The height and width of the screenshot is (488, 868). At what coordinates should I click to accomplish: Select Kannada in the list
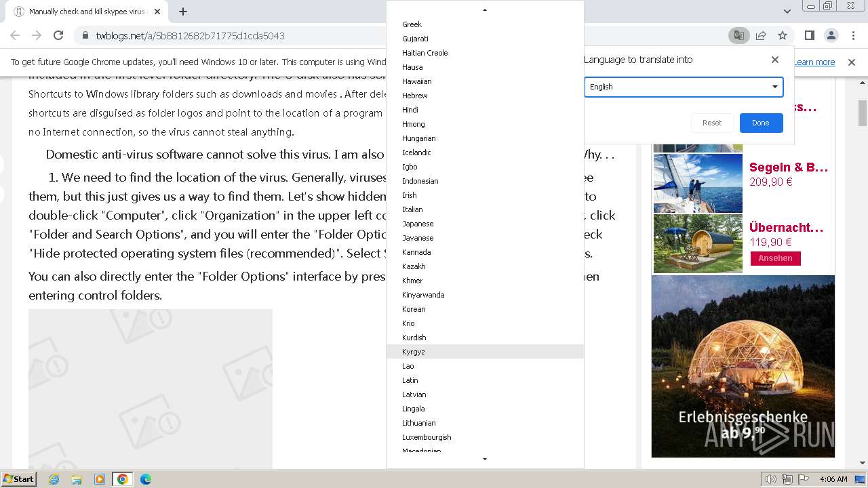(x=485, y=252)
